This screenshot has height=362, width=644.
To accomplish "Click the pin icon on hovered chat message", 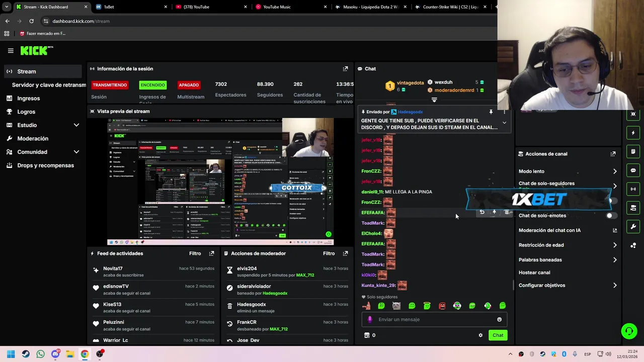I will point(494,212).
